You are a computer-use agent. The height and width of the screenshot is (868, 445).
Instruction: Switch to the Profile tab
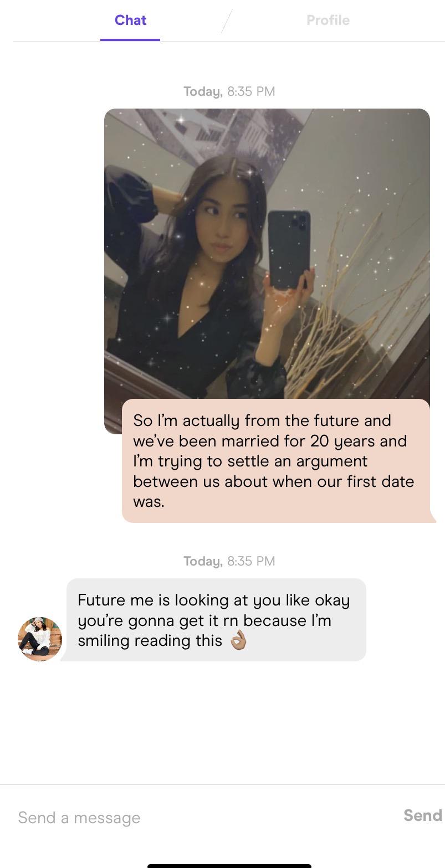(328, 20)
